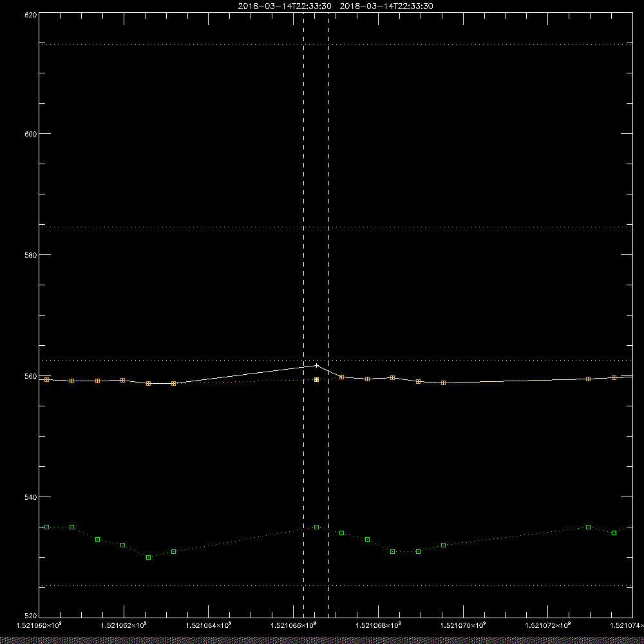Click the 1.521072×10⁹ x-axis label
Image resolution: width=644 pixels, height=644 pixels.
[x=548, y=625]
